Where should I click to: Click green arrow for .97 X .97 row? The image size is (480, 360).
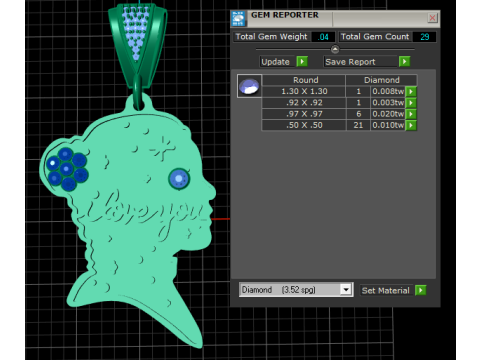click(411, 114)
